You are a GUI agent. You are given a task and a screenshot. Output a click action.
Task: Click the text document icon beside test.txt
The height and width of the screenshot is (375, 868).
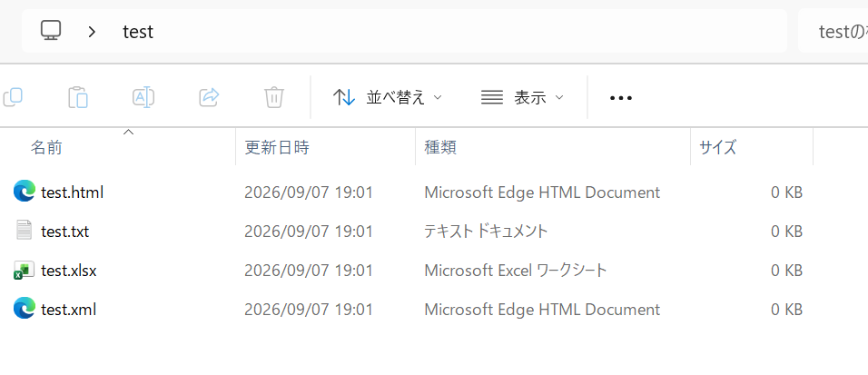(x=24, y=231)
